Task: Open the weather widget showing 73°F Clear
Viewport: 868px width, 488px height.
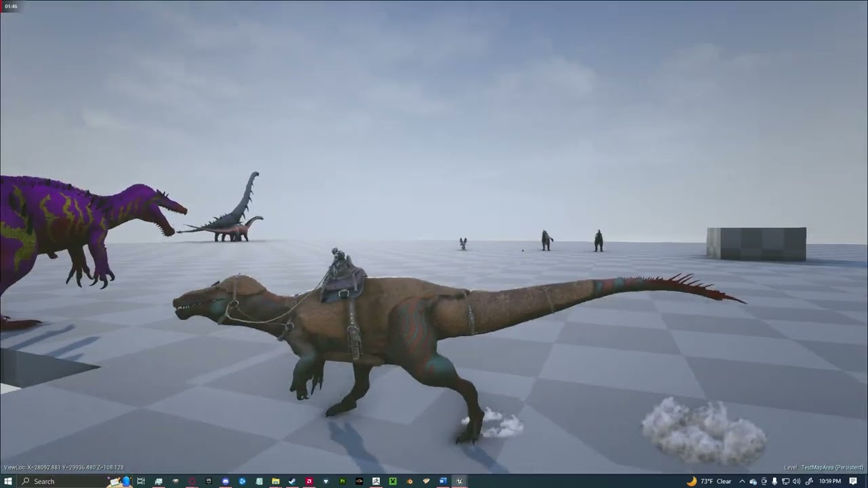Action: (x=709, y=481)
